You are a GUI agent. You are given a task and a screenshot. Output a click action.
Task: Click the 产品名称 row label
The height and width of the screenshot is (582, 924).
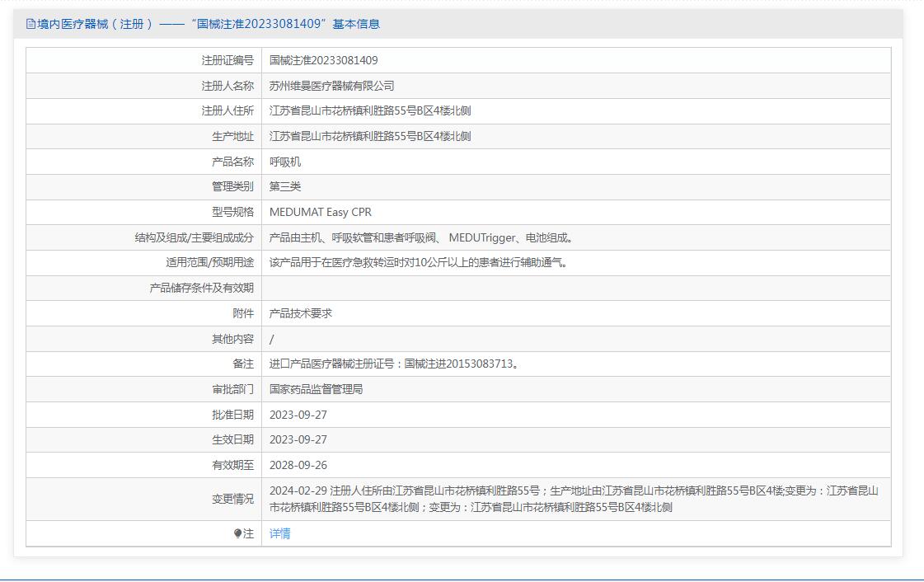232,162
